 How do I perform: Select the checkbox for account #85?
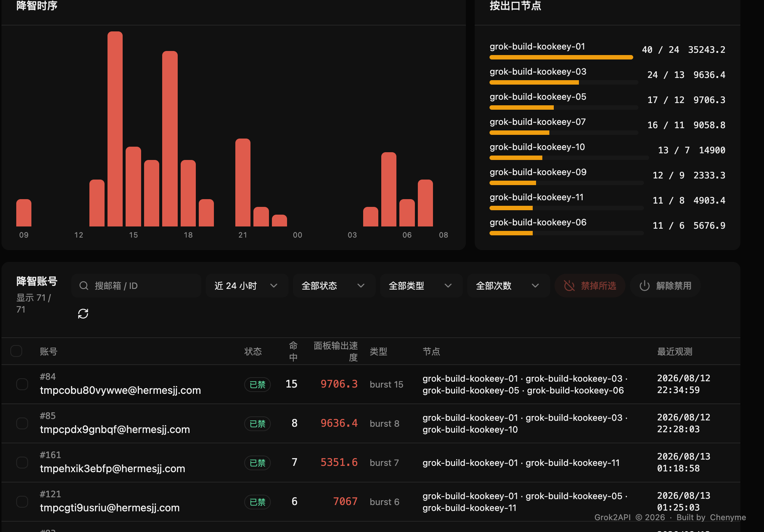22,423
